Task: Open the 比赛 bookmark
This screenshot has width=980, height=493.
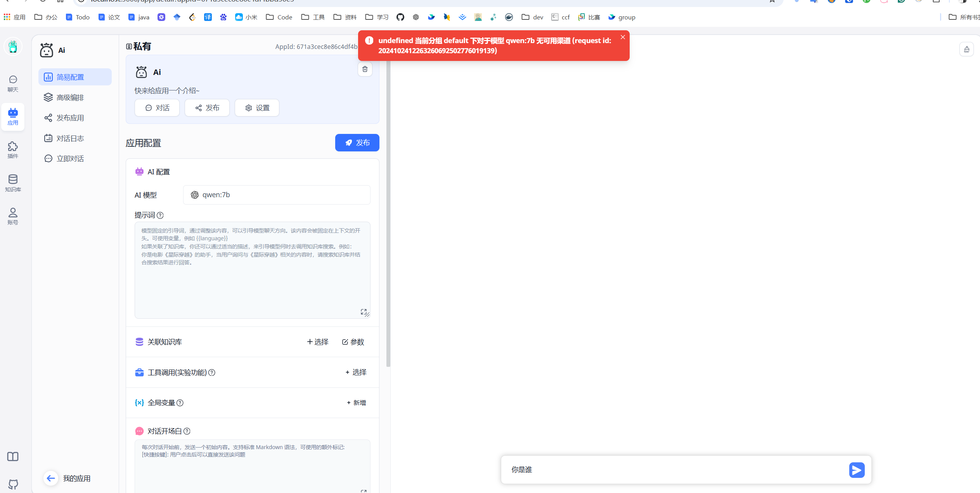Action: click(x=589, y=17)
